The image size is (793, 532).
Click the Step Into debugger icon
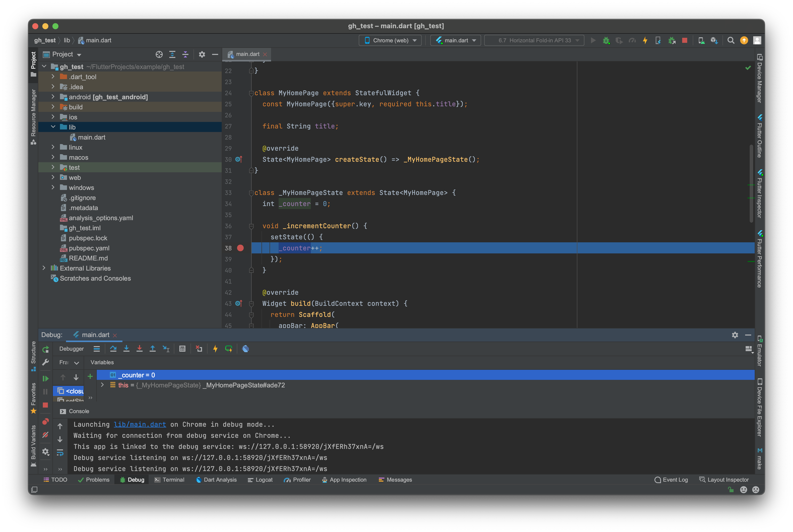(x=126, y=349)
